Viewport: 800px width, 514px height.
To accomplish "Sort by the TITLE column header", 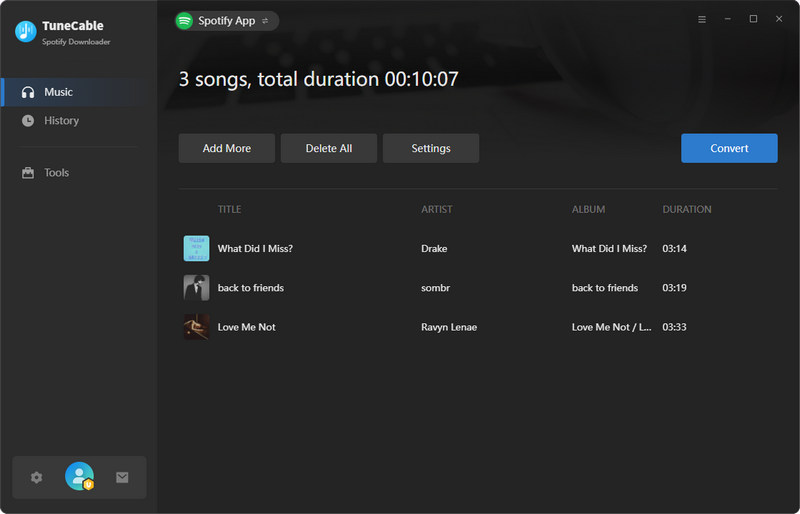I will [229, 209].
